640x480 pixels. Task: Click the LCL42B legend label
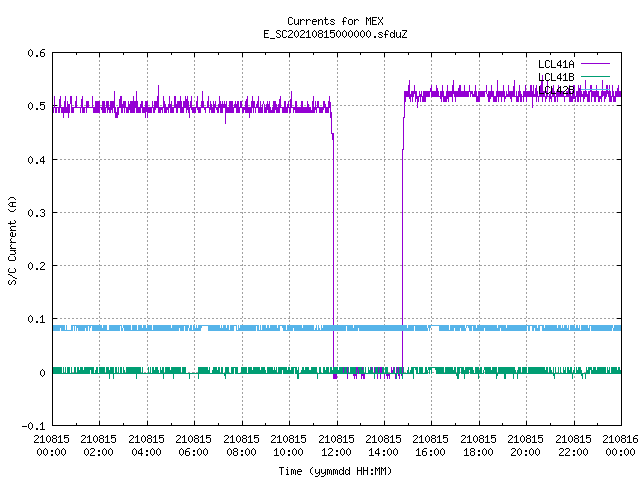click(x=556, y=90)
